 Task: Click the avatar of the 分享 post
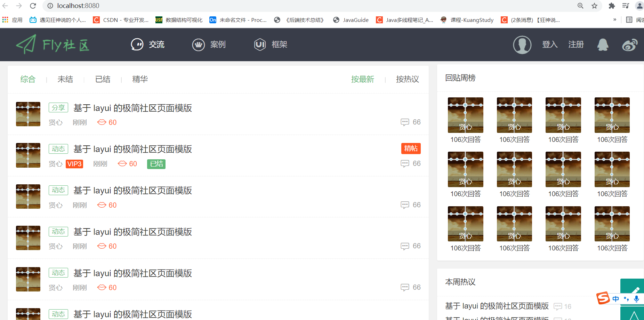(x=28, y=114)
